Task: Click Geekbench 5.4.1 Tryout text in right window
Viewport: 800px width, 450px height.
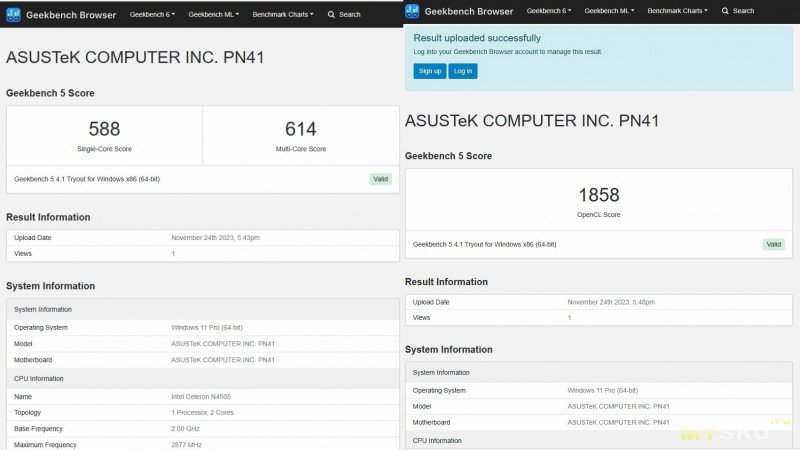Action: (484, 244)
